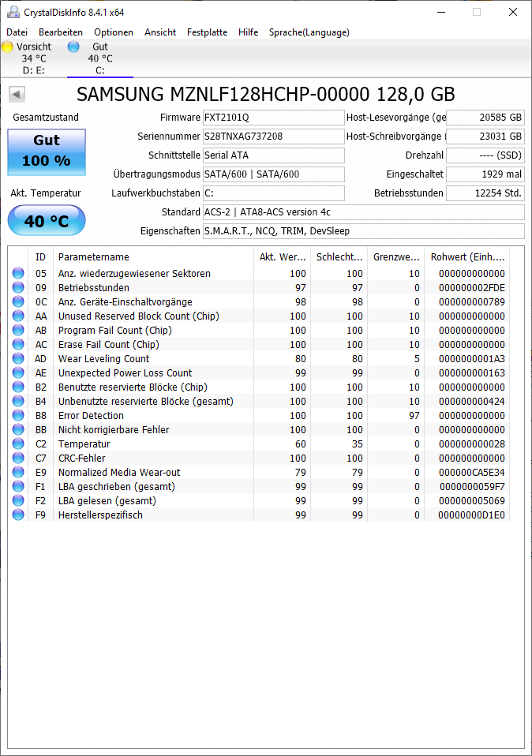Open the Sprache(Language) menu
This screenshot has width=532, height=756.
click(309, 32)
